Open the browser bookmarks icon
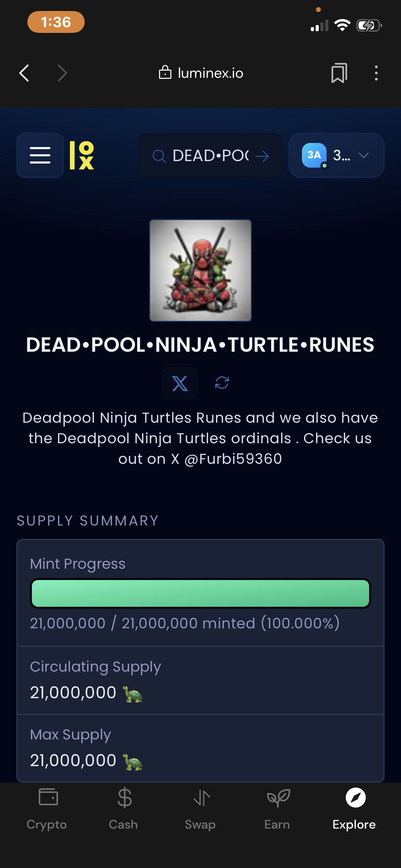The width and height of the screenshot is (401, 868). click(339, 73)
